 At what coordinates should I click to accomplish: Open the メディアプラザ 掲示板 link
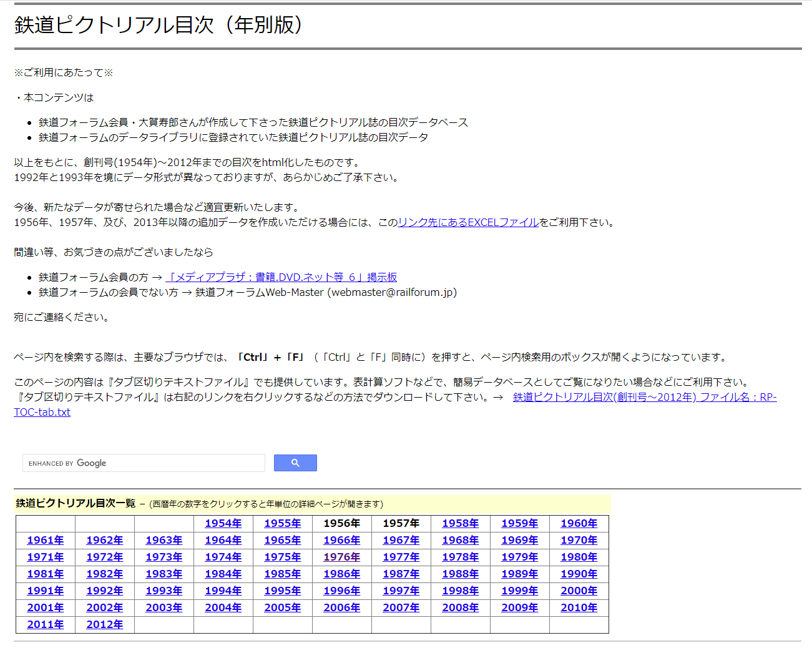[x=281, y=277]
